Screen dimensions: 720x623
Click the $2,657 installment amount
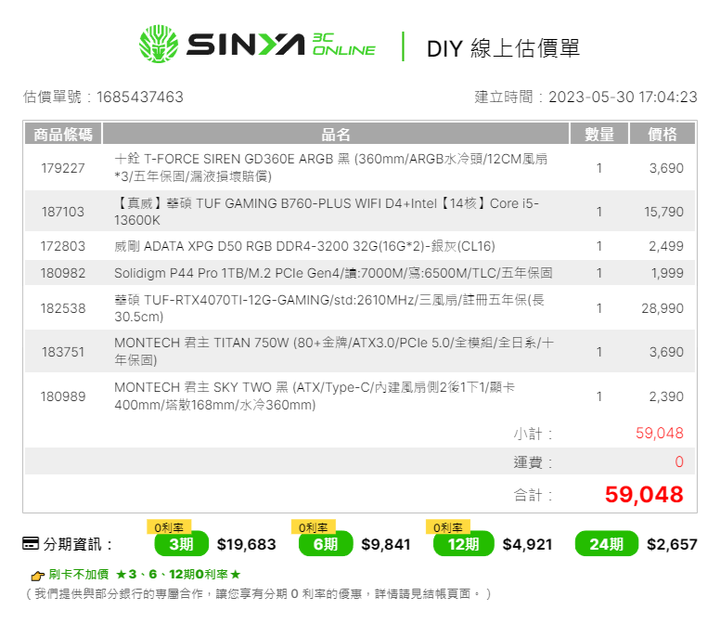(672, 544)
